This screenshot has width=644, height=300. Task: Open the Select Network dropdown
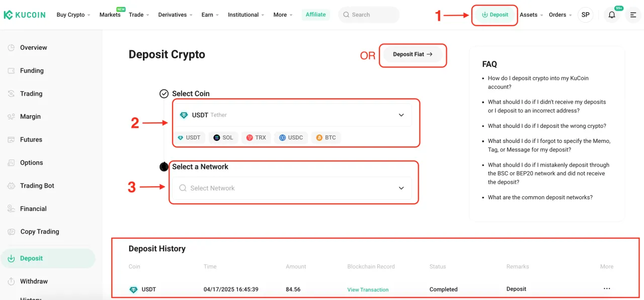point(292,188)
